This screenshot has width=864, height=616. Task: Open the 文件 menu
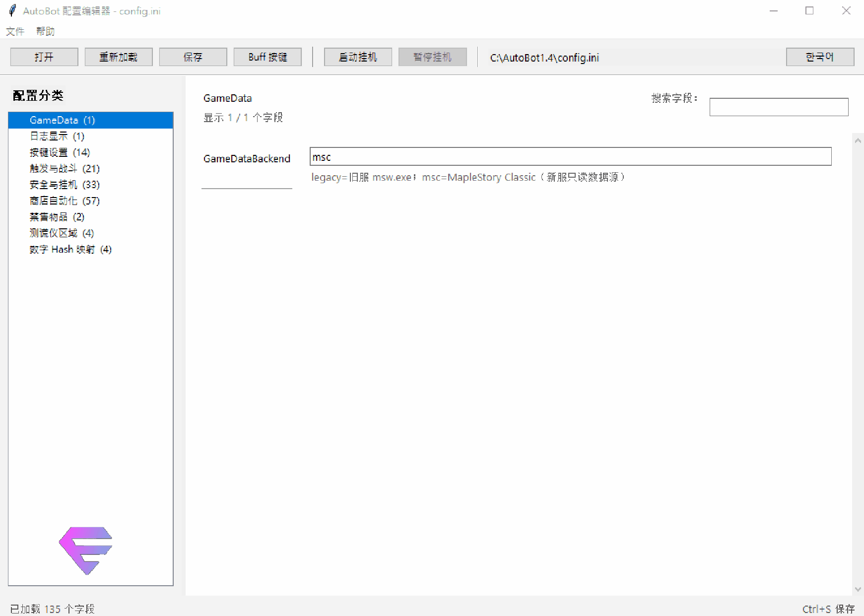(15, 31)
